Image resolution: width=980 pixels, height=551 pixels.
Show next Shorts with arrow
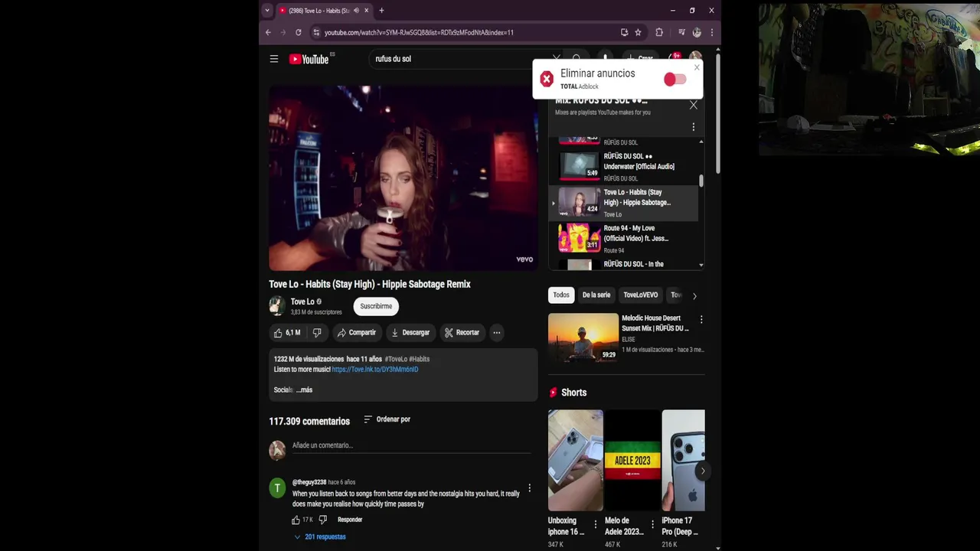click(x=702, y=471)
